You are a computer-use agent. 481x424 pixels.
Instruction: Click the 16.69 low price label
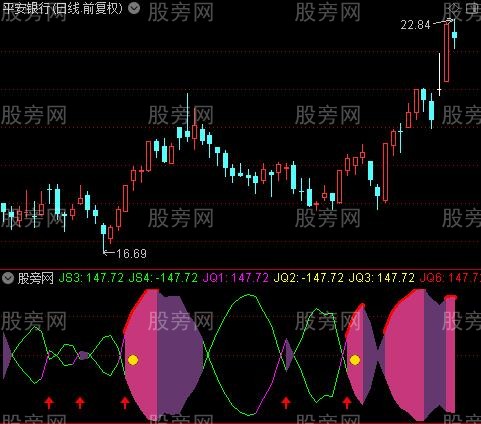131,254
